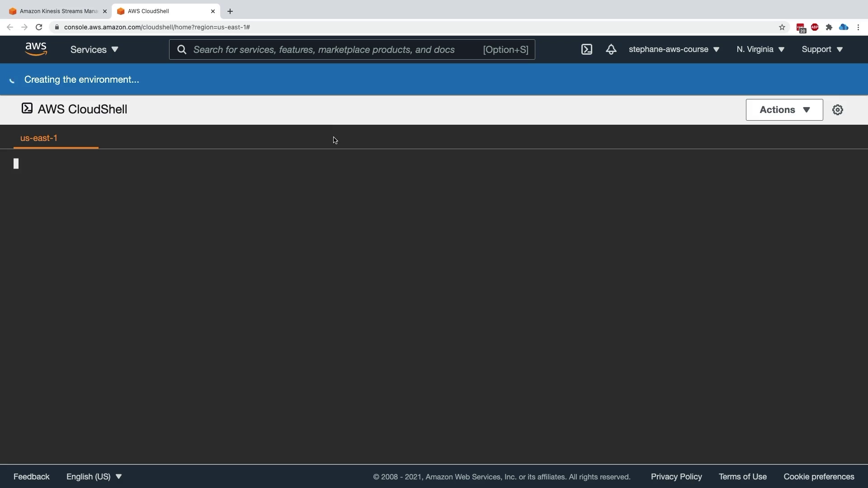Click Chrome three-dot menu icon
This screenshot has width=868, height=488.
[858, 27]
